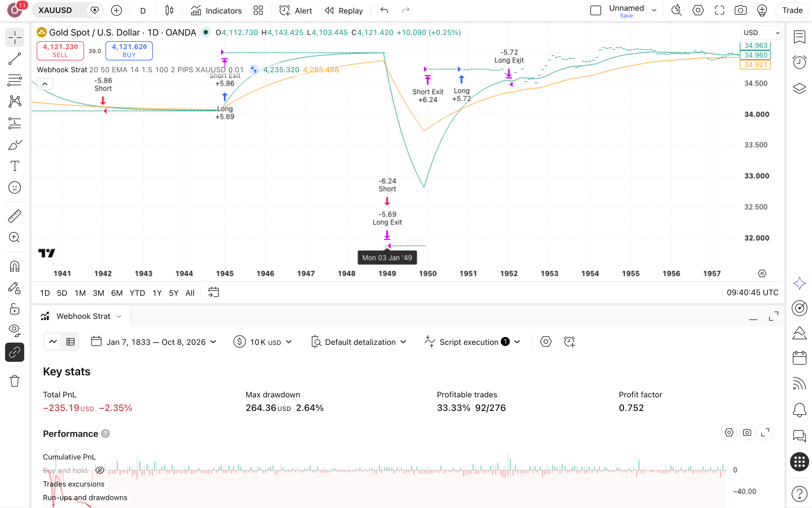Open the chats panel in the right sidebar

point(799,436)
